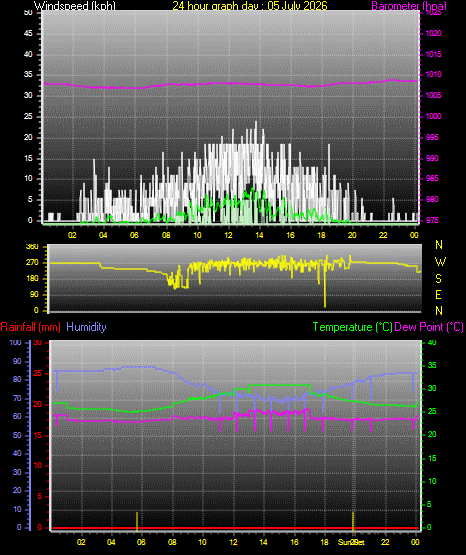Click the yellow 90 wind direction value
The image size is (466, 555).
coord(34,294)
